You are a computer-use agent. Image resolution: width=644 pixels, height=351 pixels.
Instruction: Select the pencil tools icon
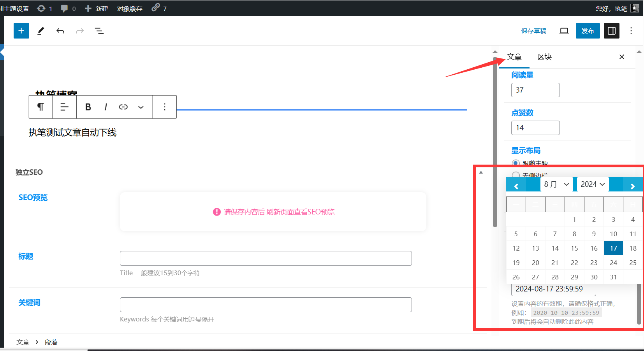(x=41, y=31)
